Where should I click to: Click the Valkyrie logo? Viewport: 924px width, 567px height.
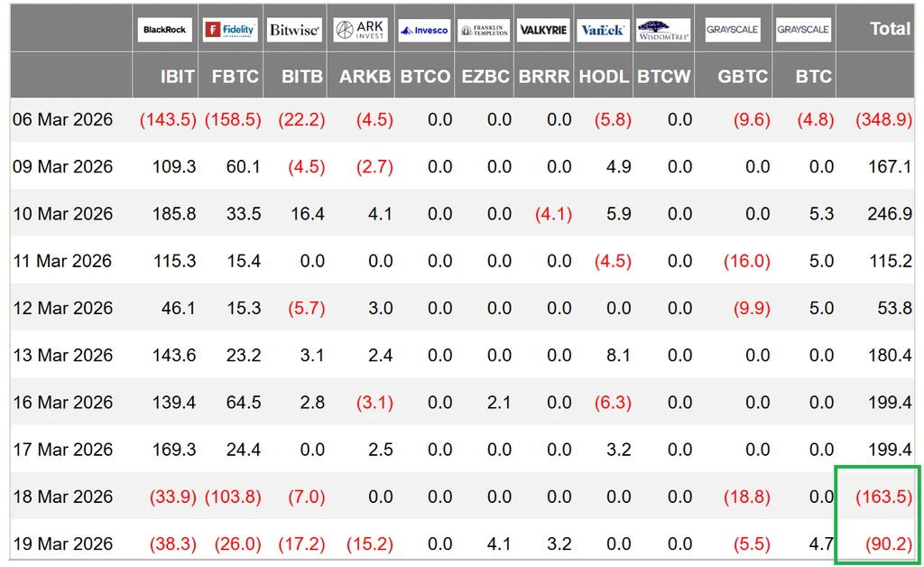pos(543,30)
